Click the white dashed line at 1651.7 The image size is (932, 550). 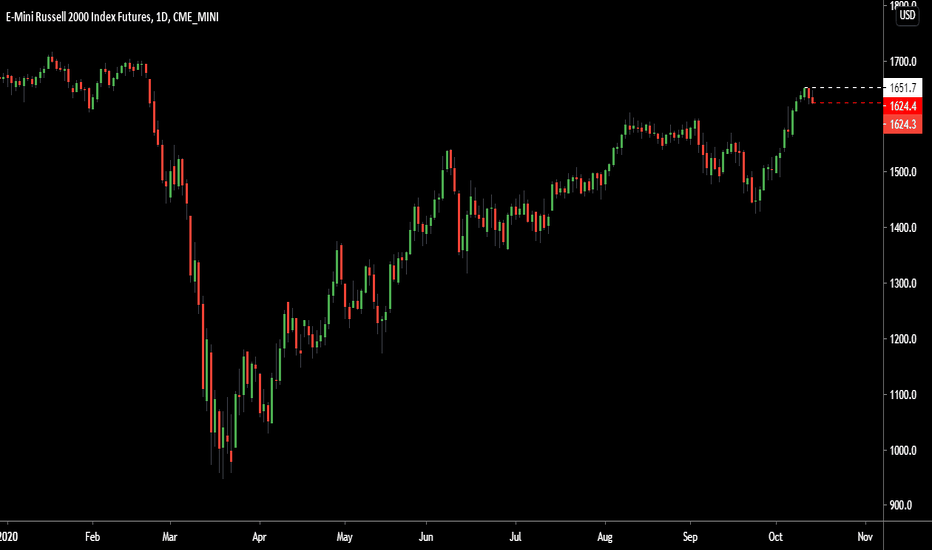pos(845,88)
